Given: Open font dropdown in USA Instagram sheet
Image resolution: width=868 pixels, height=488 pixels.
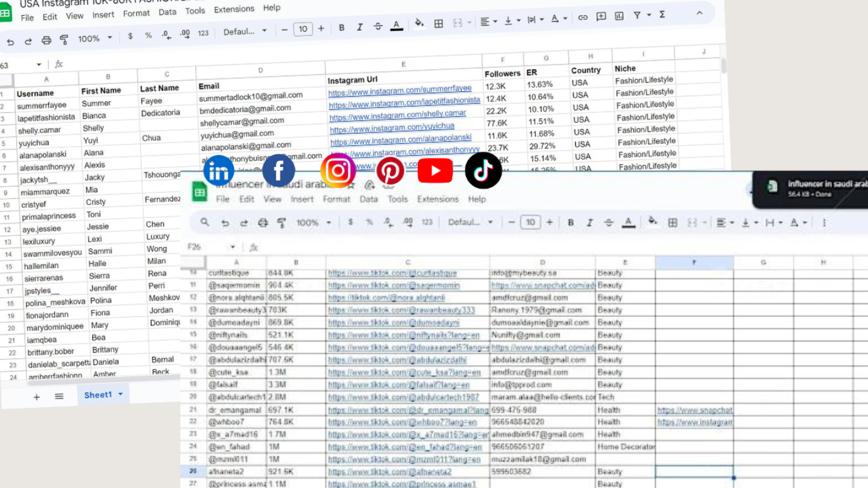Looking at the screenshot, I should 244,31.
